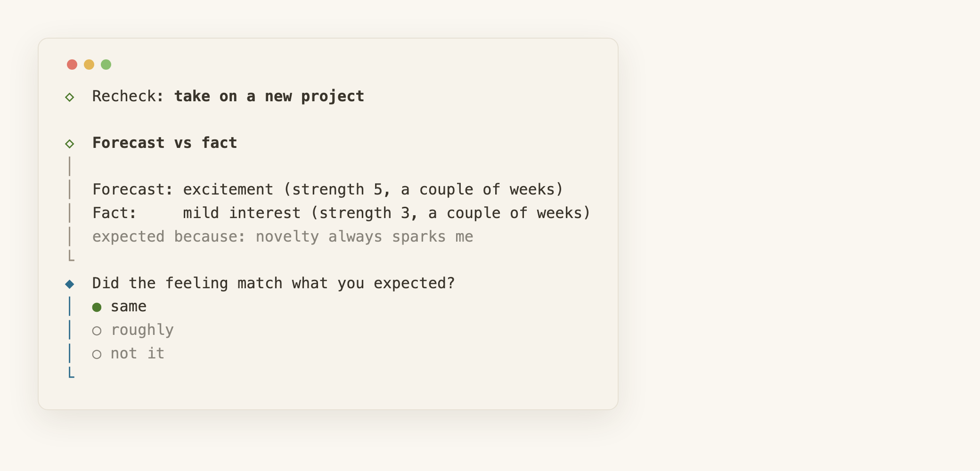Screen dimensions: 980x471
Task: Select the "same" radio option
Action: click(x=120, y=307)
